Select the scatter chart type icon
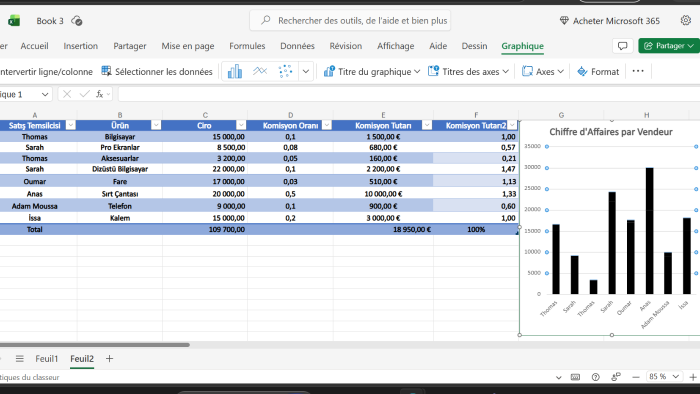Screen dimensions: 700x394 coord(285,71)
